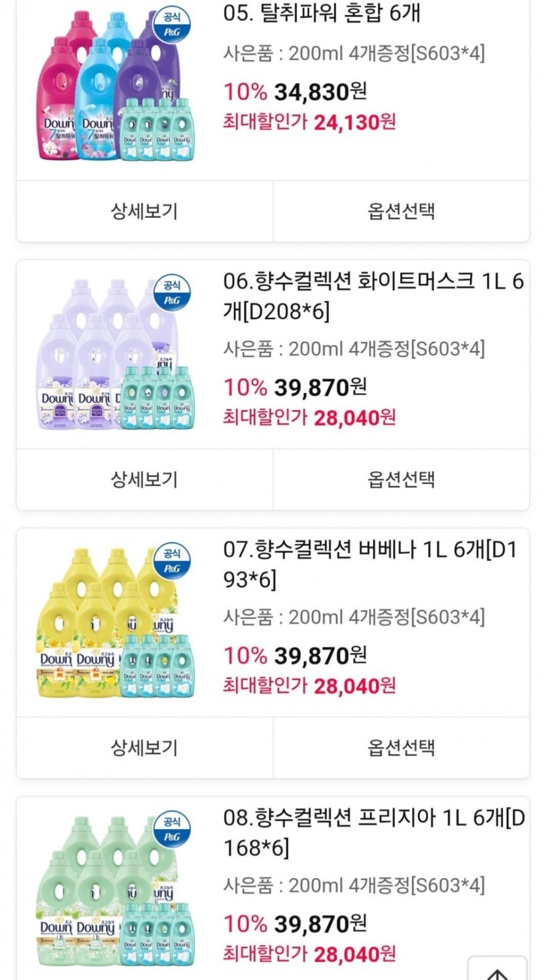Open 상세보기 for item 05 탈취파워 혼합
This screenshot has height=980, width=546.
tap(145, 212)
